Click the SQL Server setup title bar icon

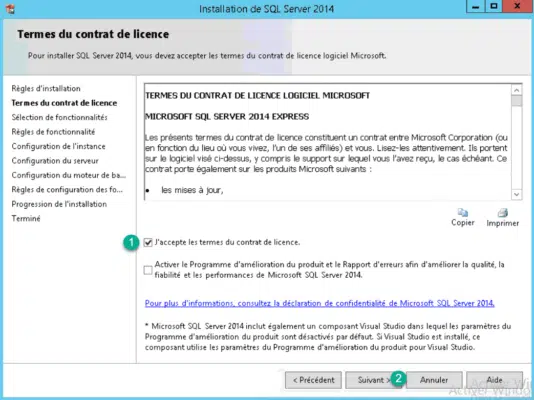pyautogui.click(x=10, y=9)
